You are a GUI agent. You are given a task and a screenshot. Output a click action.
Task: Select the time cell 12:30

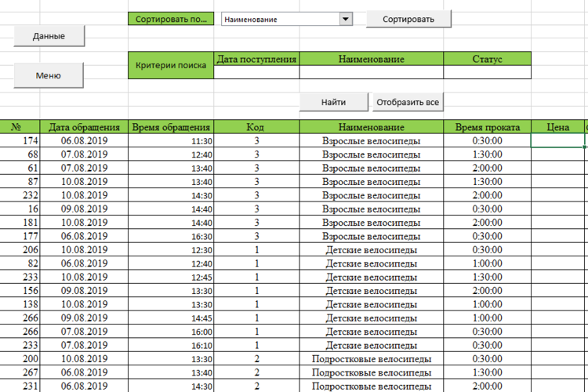tap(171, 249)
